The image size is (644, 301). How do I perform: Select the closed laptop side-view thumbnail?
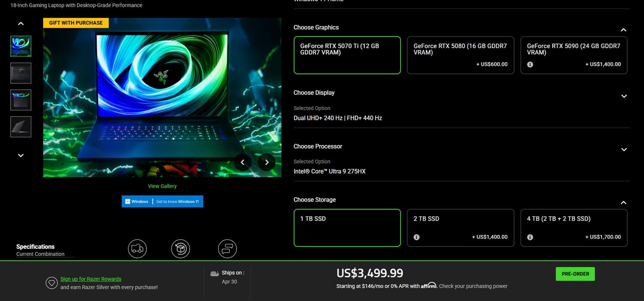pos(21,127)
